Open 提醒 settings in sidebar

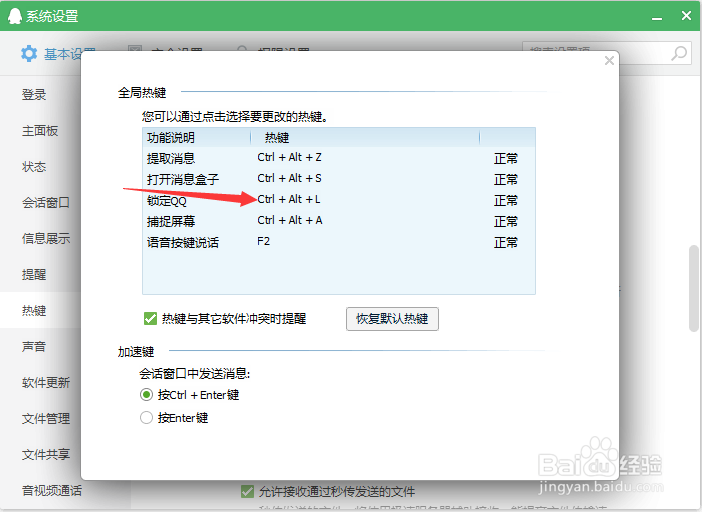tap(34, 274)
